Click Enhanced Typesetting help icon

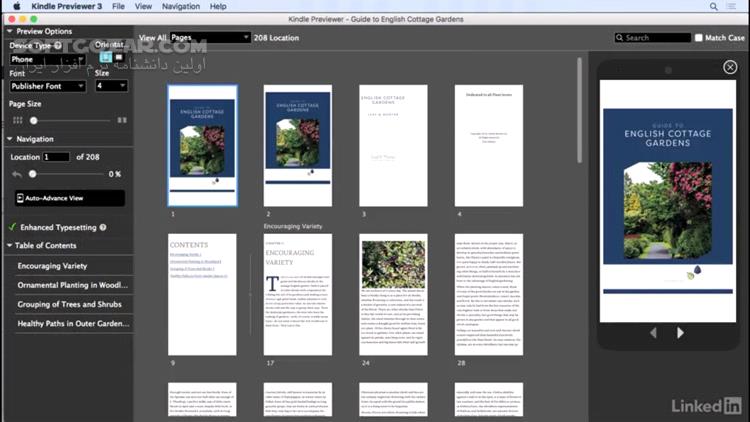pyautogui.click(x=103, y=227)
